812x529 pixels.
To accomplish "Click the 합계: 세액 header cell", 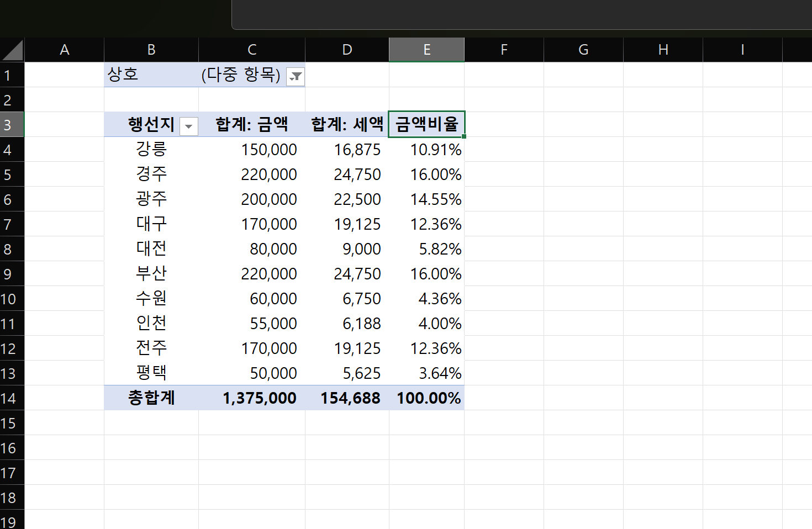I will tap(347, 124).
